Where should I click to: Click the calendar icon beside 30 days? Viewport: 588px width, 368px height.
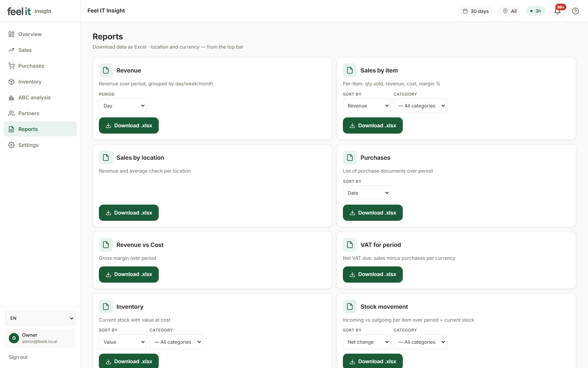pyautogui.click(x=465, y=11)
